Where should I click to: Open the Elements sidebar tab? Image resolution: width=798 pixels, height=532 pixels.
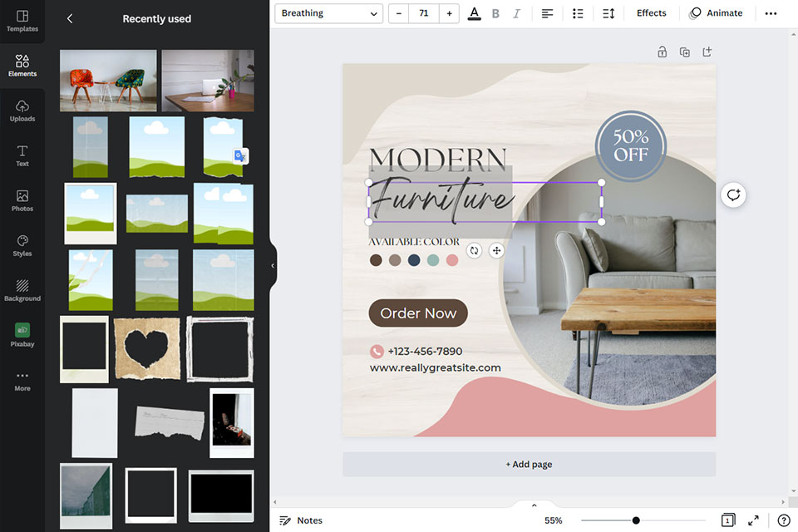click(22, 66)
